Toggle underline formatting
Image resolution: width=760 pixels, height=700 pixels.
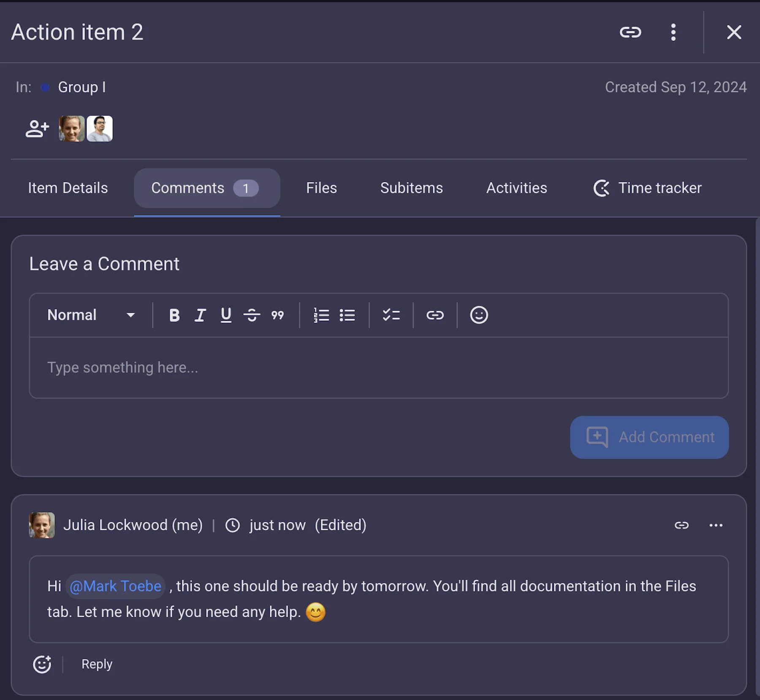(226, 315)
